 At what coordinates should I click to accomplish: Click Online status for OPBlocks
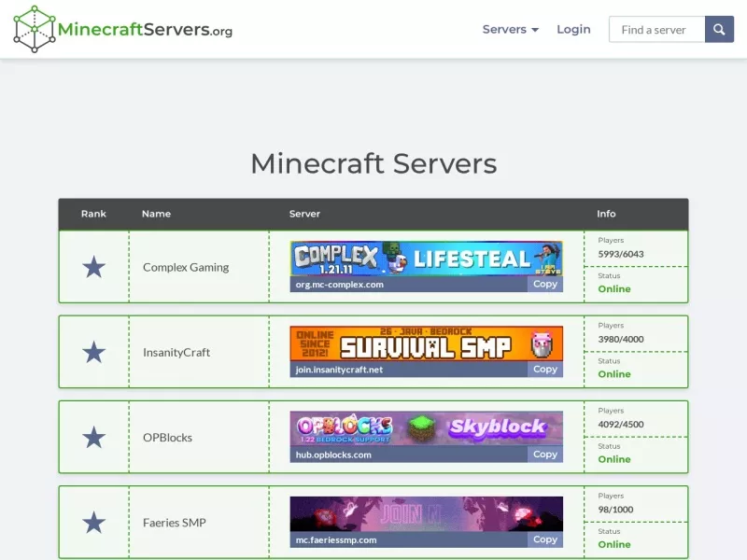[x=614, y=459]
